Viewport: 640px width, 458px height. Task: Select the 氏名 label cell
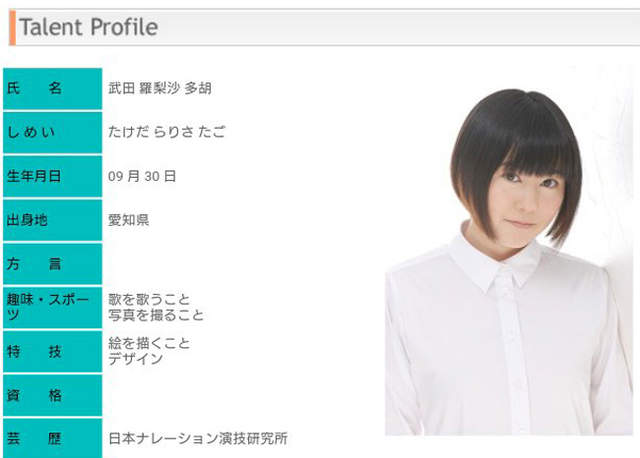point(52,89)
